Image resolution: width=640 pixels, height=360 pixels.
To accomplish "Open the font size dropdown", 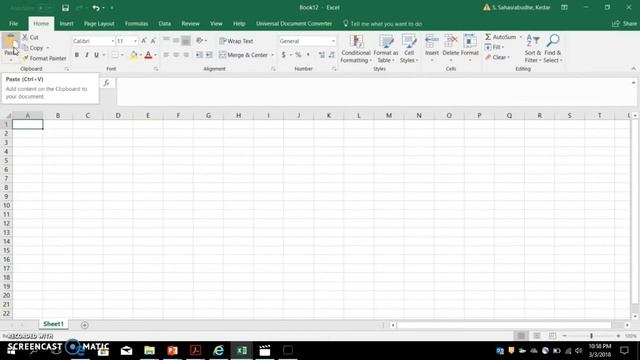I will tap(135, 41).
